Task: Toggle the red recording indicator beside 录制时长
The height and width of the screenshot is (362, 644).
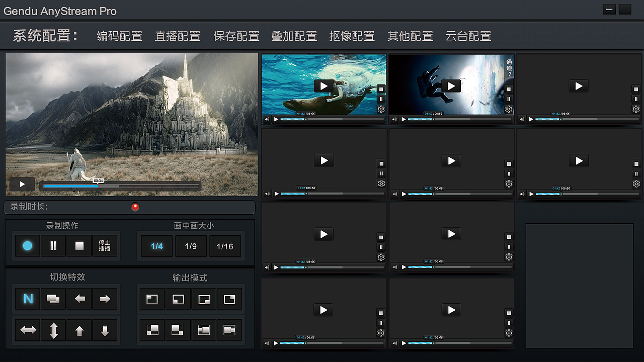Action: click(135, 207)
